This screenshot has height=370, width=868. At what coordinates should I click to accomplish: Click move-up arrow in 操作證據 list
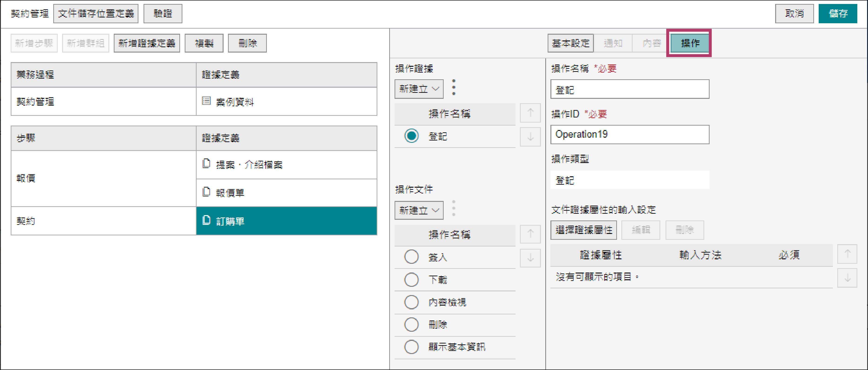530,113
